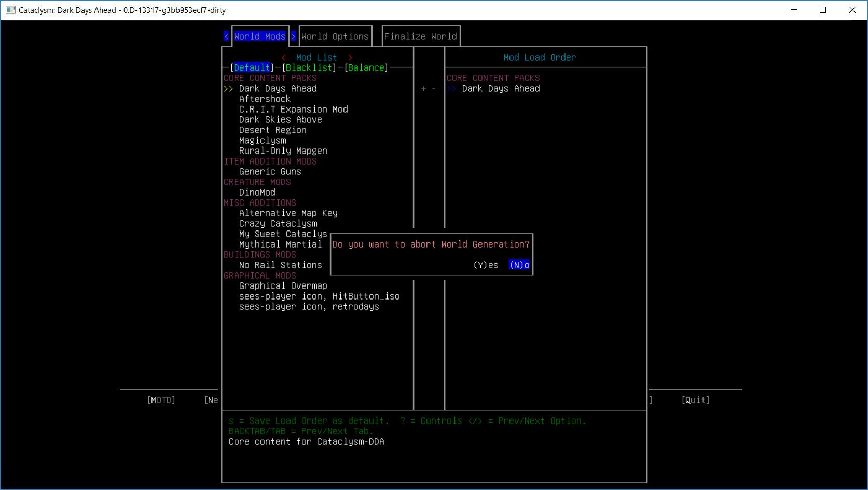Open the MOTD main menu entry

pos(161,400)
